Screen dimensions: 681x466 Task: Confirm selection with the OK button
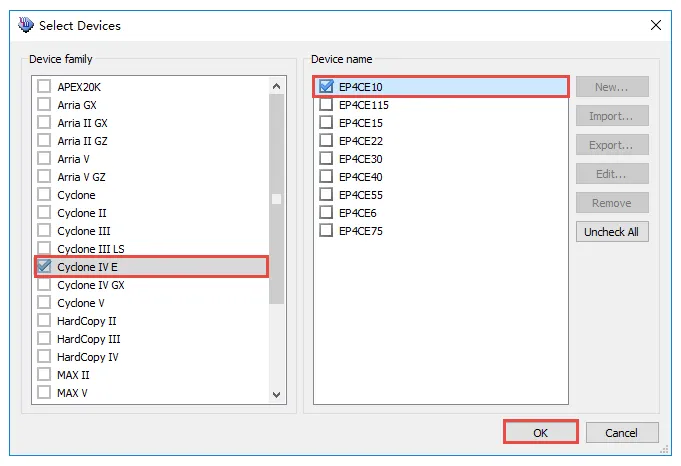click(x=541, y=433)
